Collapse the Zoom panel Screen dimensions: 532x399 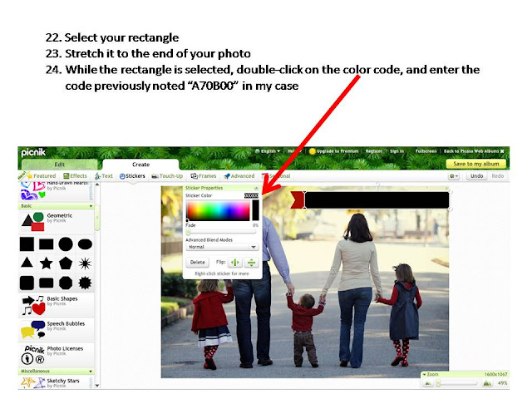tap(425, 375)
